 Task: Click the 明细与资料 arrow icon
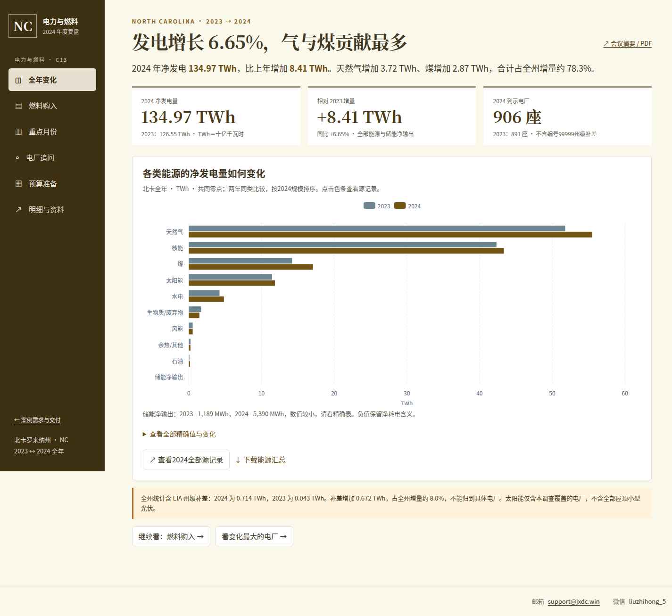point(19,210)
